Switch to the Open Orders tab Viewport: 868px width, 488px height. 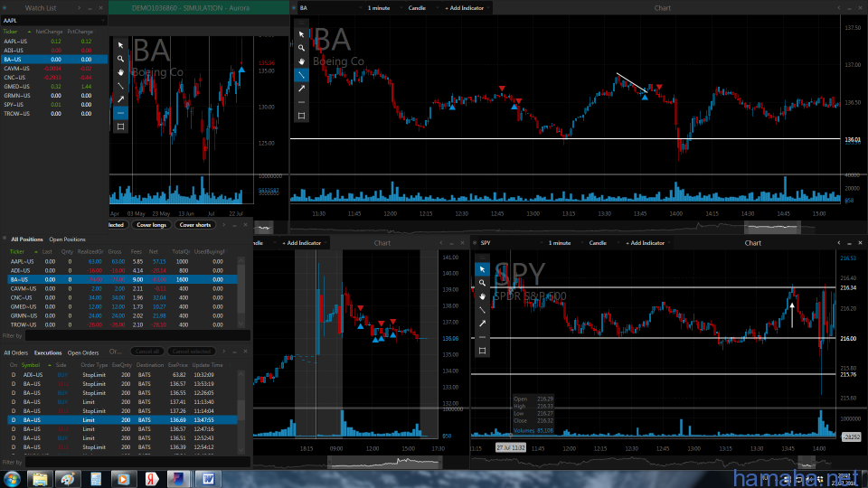coord(83,353)
